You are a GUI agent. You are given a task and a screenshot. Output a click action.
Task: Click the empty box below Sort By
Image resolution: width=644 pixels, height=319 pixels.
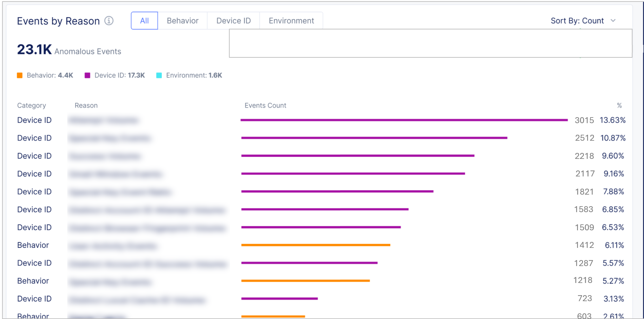pos(430,43)
